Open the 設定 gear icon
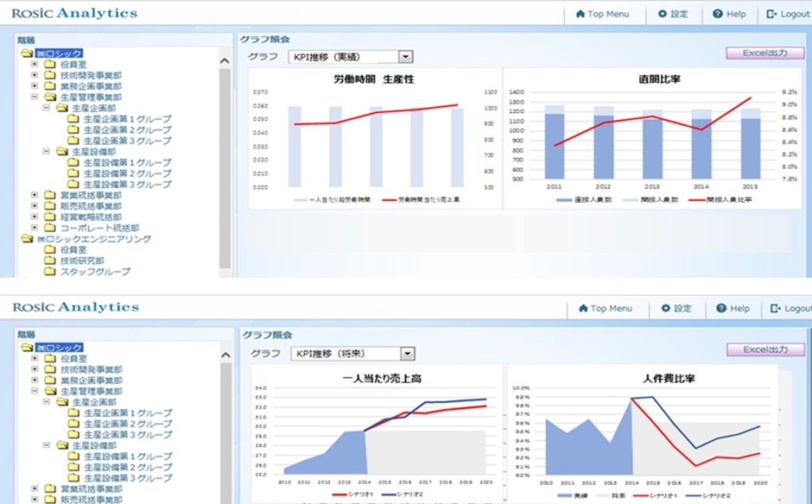 (x=663, y=14)
